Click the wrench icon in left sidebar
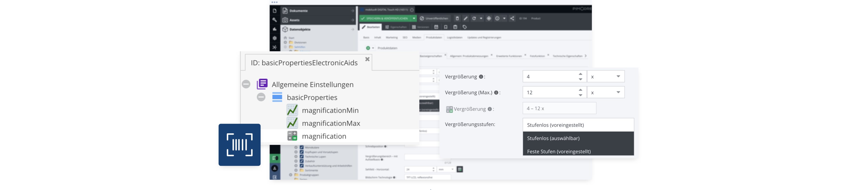The height and width of the screenshot is (190, 868). click(x=275, y=20)
